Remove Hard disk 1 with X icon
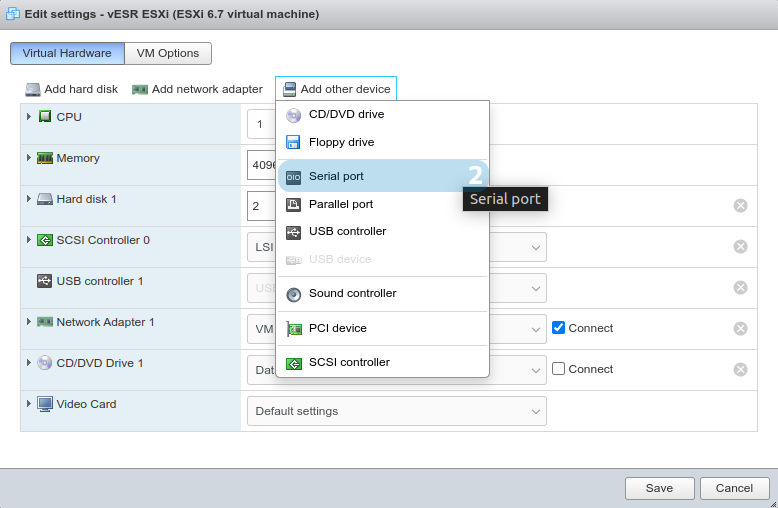 (x=740, y=206)
